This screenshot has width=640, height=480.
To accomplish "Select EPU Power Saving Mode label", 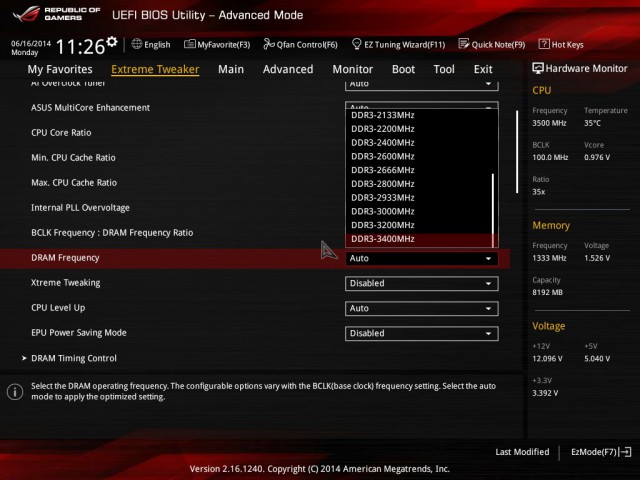I will coord(79,333).
